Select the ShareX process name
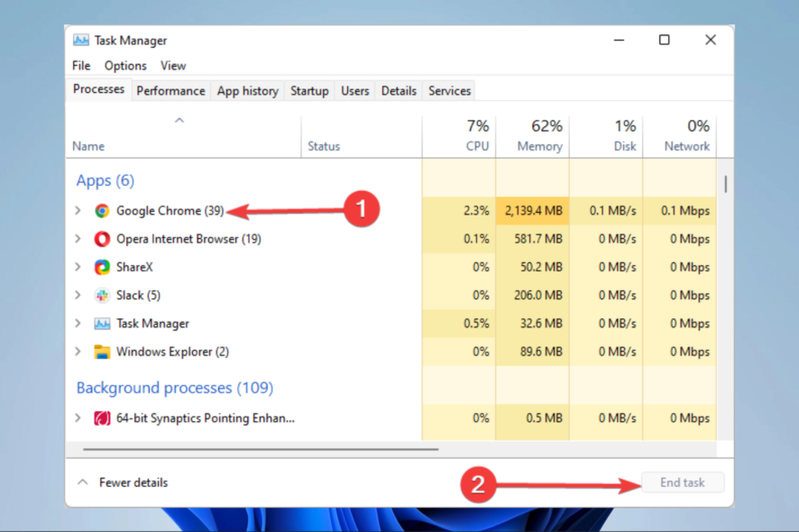This screenshot has height=532, width=799. [x=134, y=267]
